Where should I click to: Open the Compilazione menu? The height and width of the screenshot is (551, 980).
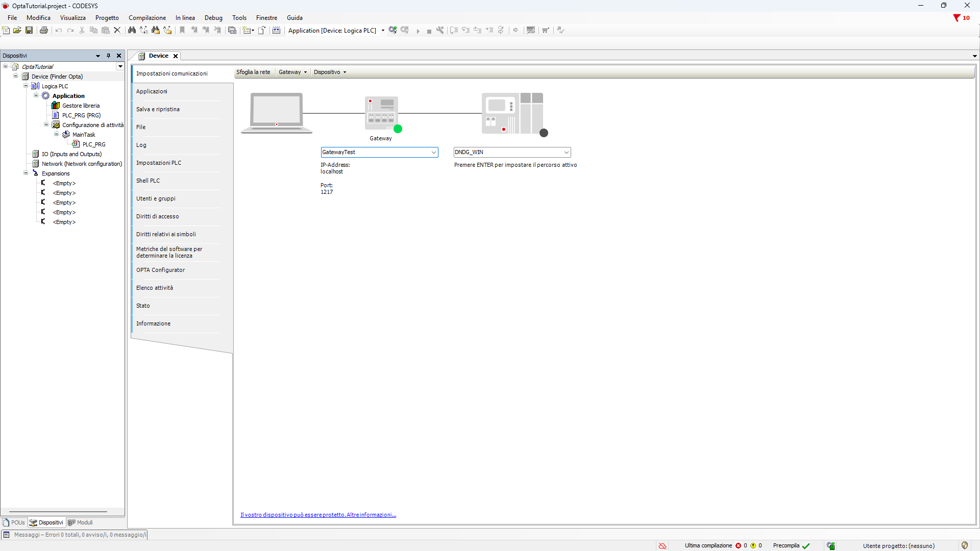(x=147, y=18)
